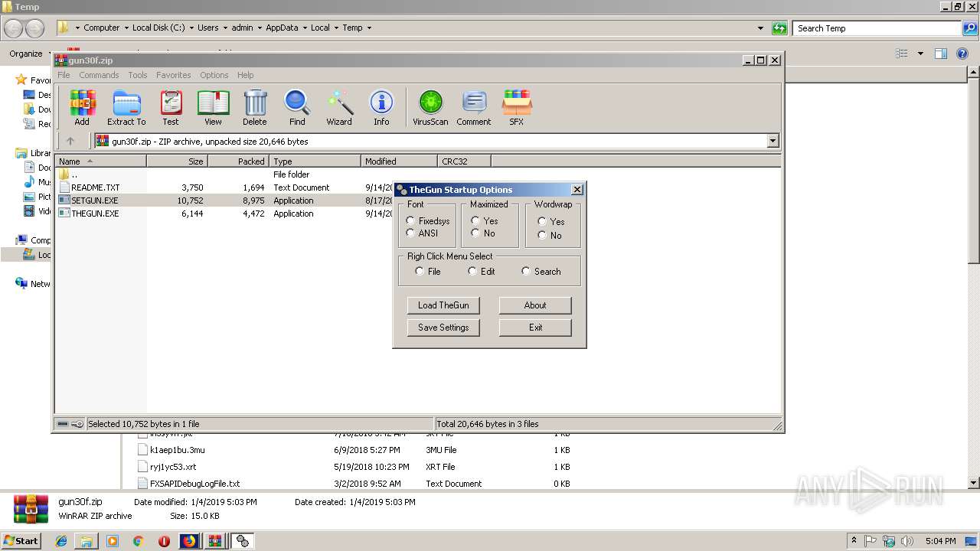Open the Comment tool
The image size is (980, 551).
pyautogui.click(x=474, y=107)
